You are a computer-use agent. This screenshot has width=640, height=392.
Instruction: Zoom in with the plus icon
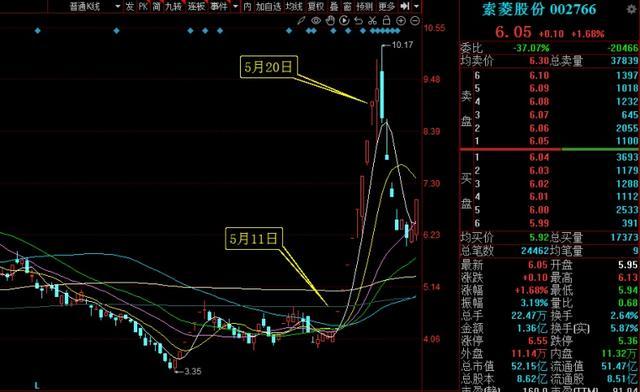(x=401, y=20)
